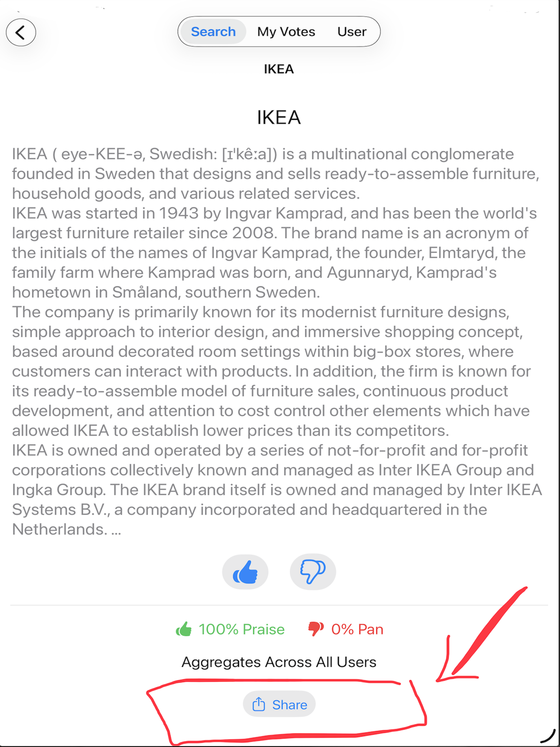Vote thumbs down for IKEA
The width and height of the screenshot is (560, 747).
coord(313,572)
